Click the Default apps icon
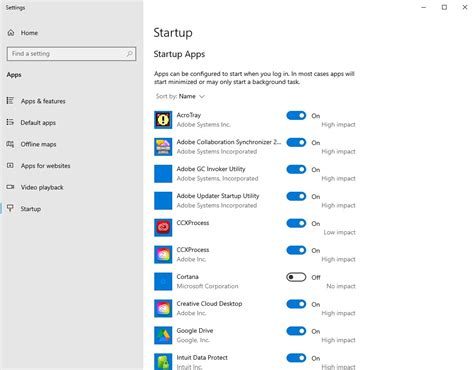The image size is (474, 370). point(10,122)
